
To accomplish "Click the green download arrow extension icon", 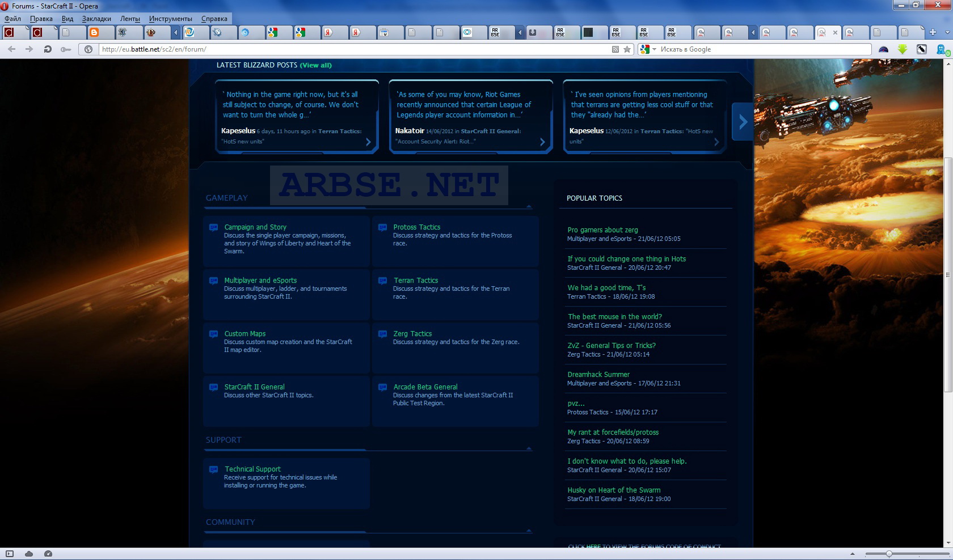I will coord(903,49).
